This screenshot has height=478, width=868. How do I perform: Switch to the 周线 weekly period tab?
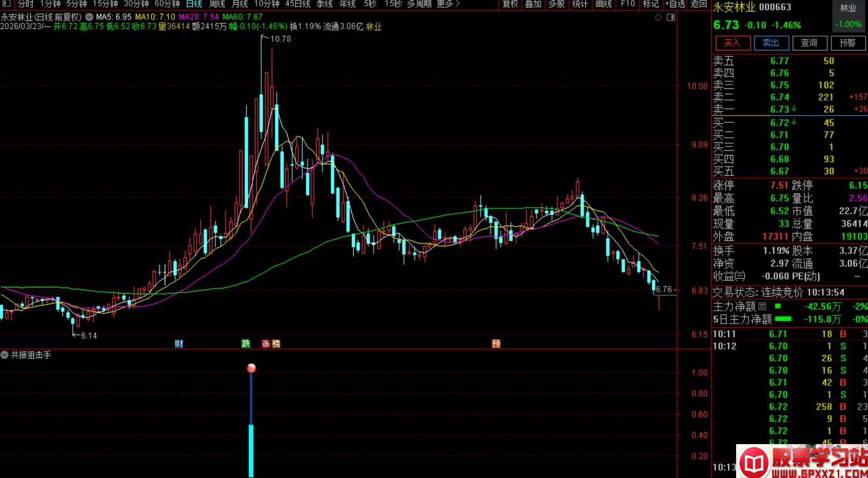pyautogui.click(x=217, y=4)
